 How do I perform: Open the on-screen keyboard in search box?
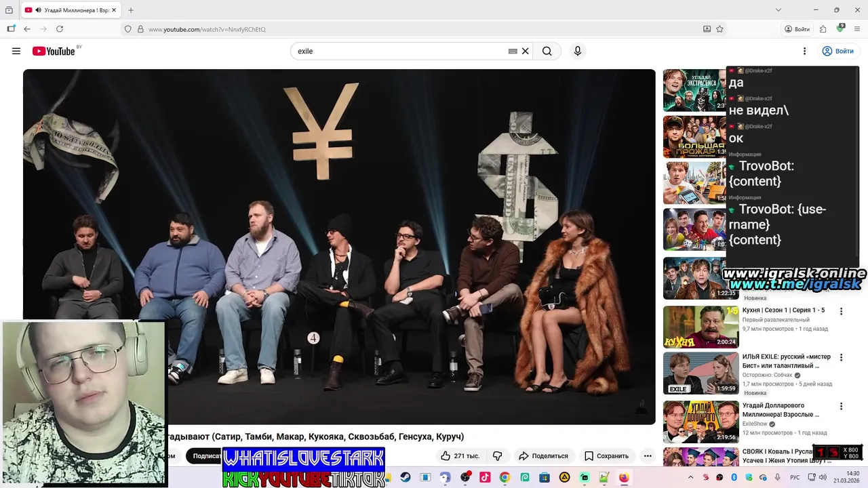[513, 51]
